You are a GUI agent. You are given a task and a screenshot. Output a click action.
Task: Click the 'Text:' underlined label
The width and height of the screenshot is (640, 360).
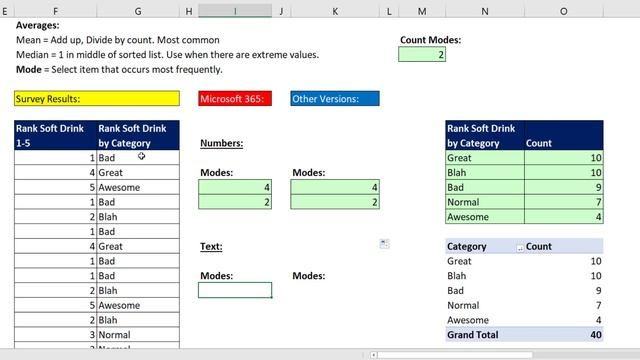211,247
